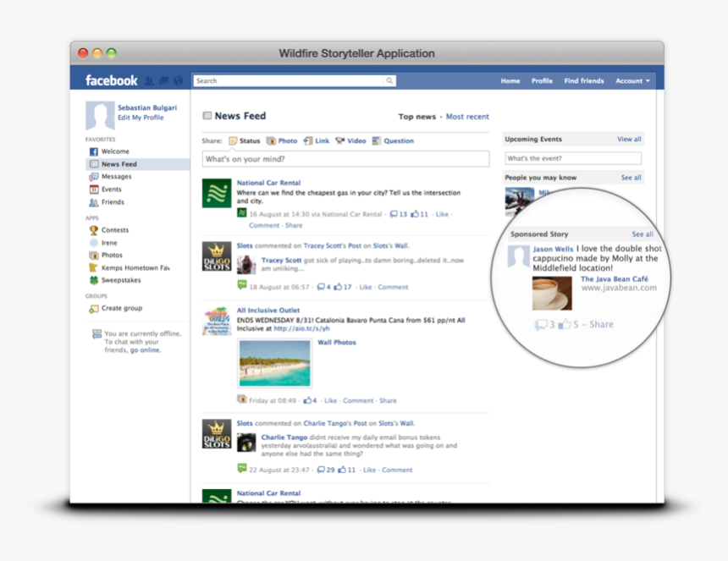This screenshot has height=561, width=728.
Task: Click the Status share icon
Action: (233, 141)
